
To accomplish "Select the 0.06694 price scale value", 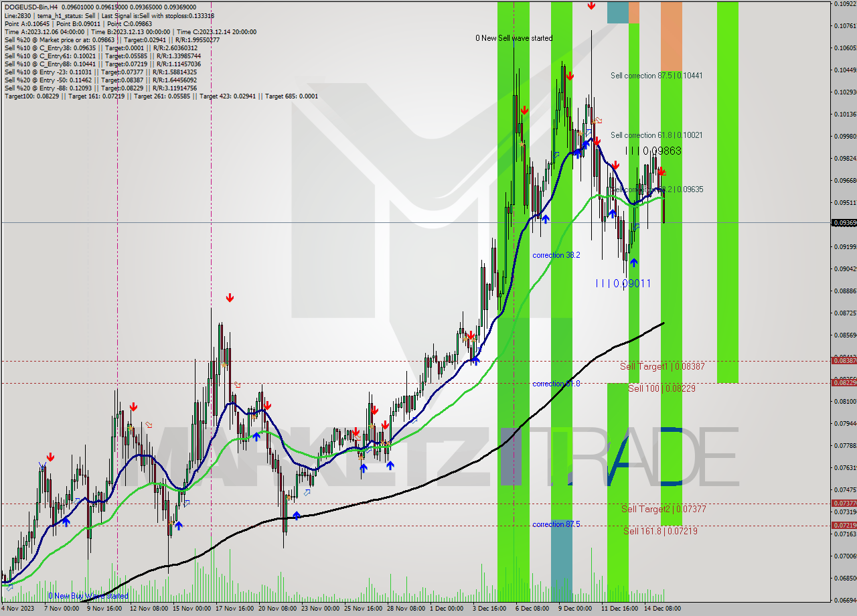I will tap(846, 600).
